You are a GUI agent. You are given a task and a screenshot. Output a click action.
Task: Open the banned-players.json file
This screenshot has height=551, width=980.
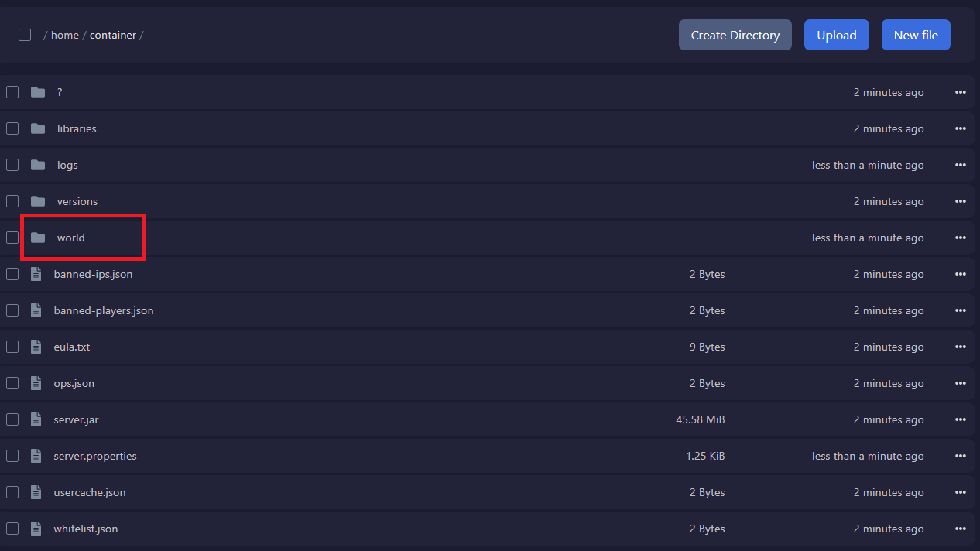104,310
